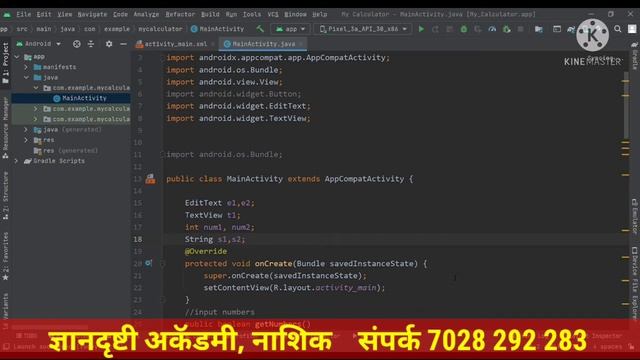
Task: Click the Search Everywhere magnifier icon
Action: (618, 29)
